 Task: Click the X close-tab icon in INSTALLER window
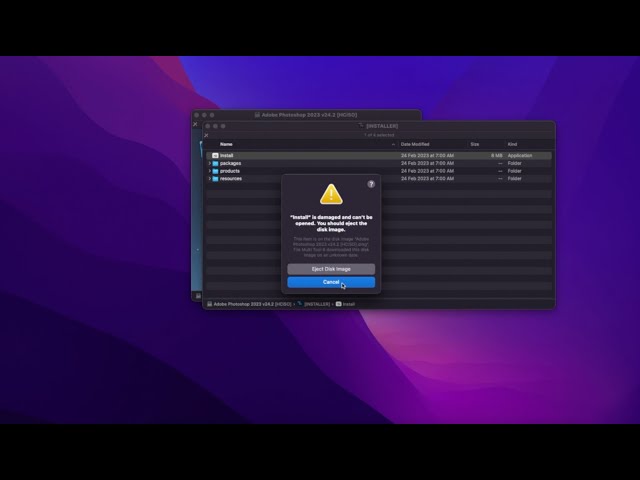tap(206, 135)
